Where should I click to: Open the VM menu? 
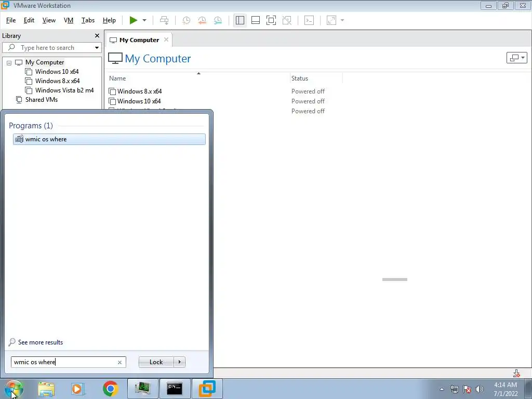[69, 20]
